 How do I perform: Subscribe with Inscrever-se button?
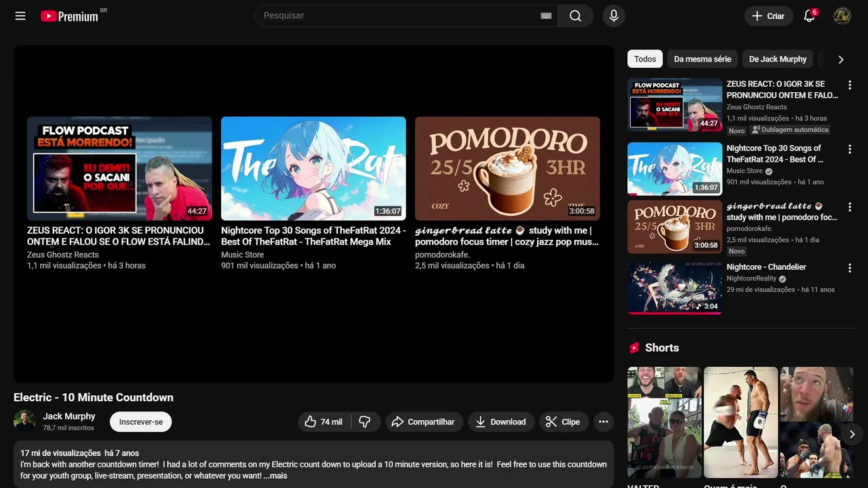coord(140,422)
